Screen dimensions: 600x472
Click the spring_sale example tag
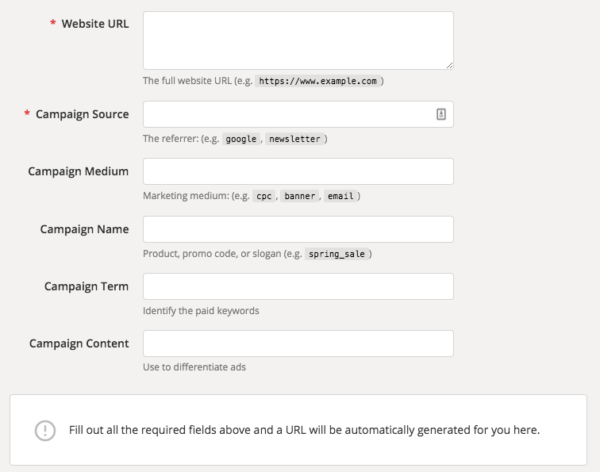click(x=337, y=254)
